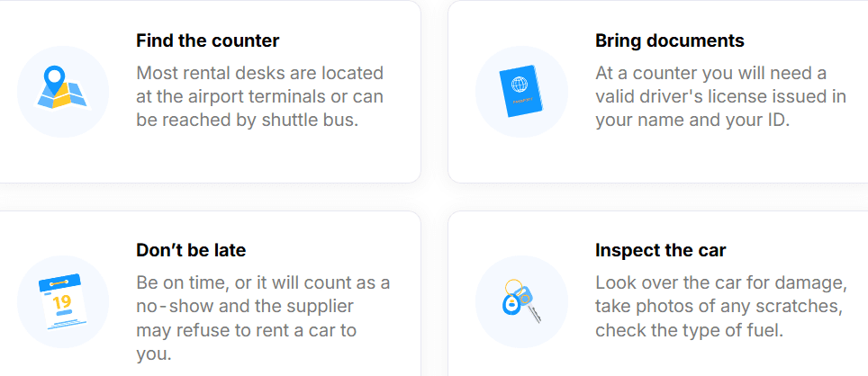This screenshot has height=376, width=868.
Task: Select the line 'valid driver's license issued in'
Action: [720, 96]
